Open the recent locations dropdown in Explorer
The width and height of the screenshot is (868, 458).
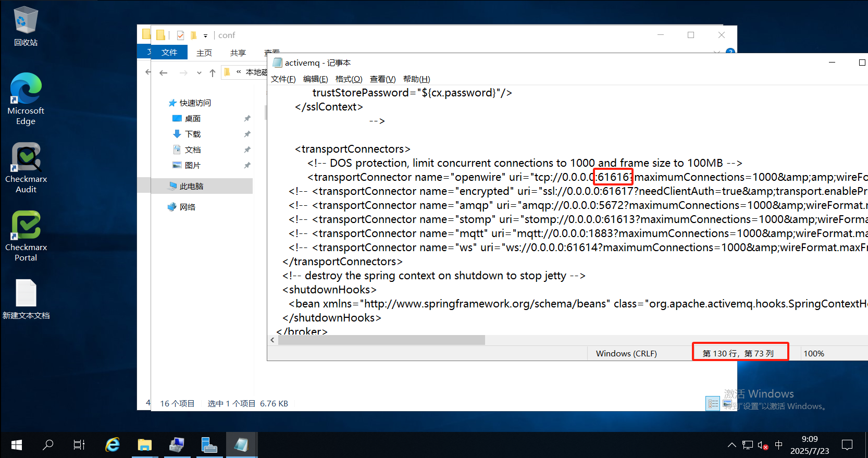(199, 73)
